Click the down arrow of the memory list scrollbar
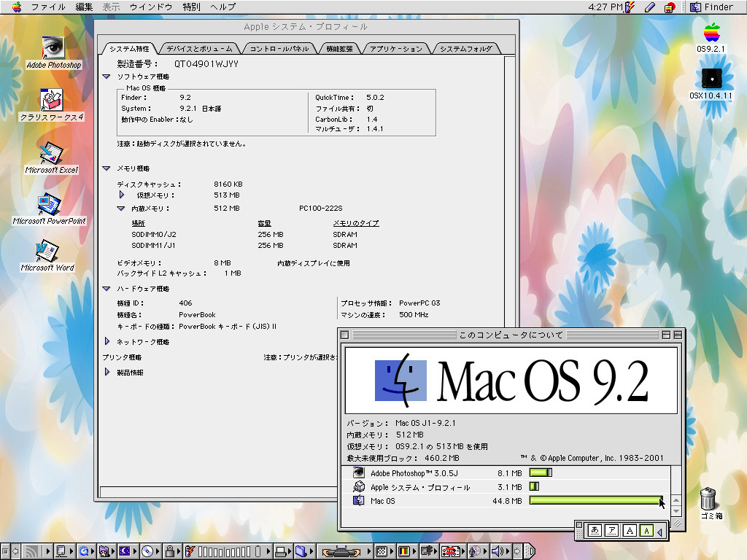 676,510
